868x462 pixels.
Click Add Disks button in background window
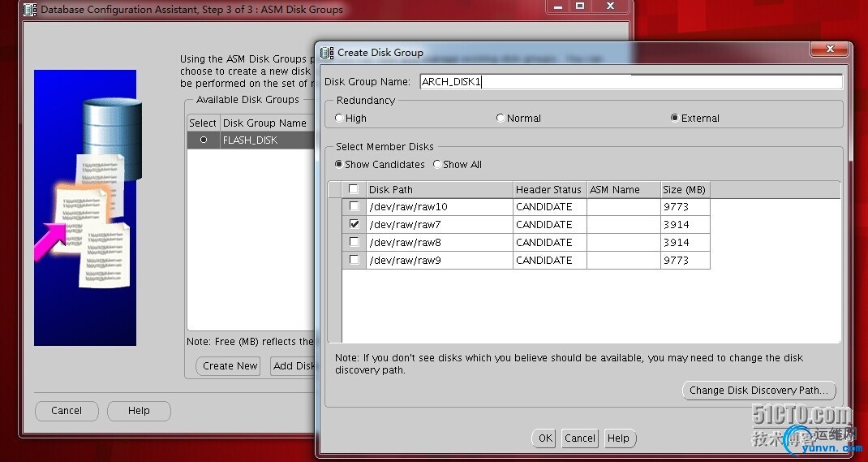[x=294, y=365]
